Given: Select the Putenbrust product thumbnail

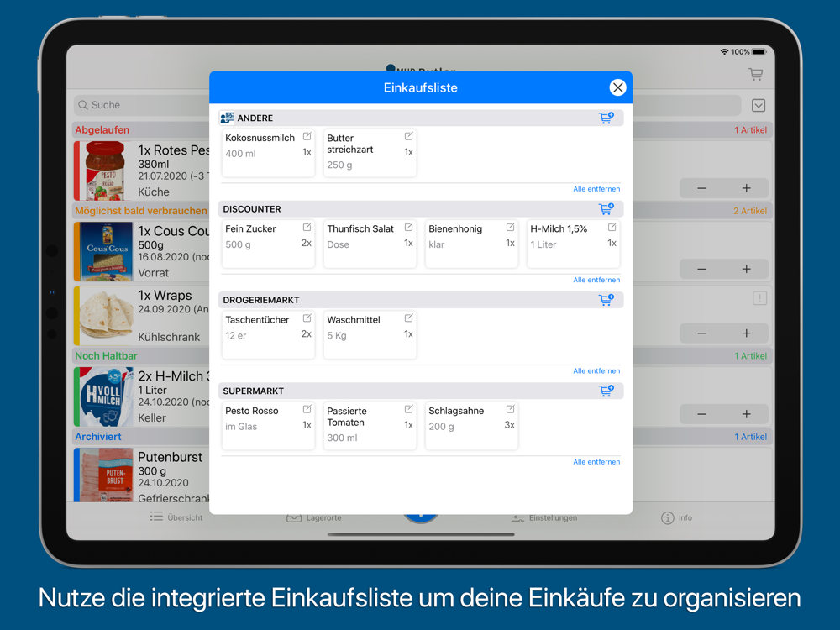Looking at the screenshot, I should (106, 475).
